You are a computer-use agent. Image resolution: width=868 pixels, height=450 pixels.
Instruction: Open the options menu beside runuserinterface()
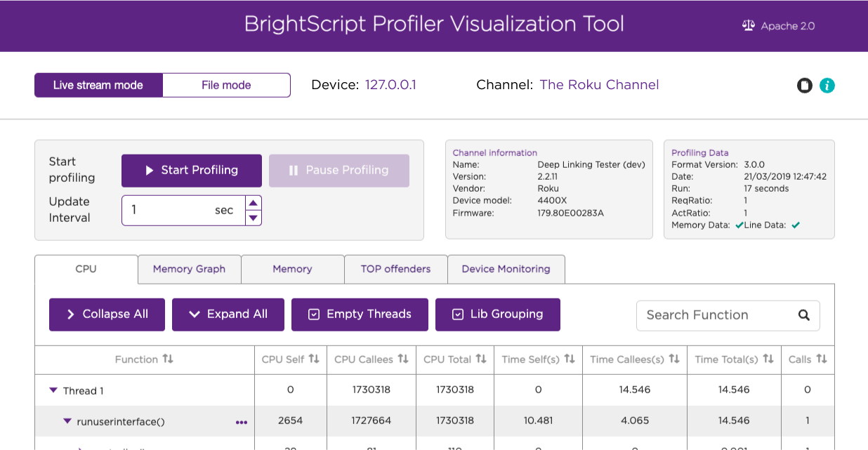pos(242,422)
